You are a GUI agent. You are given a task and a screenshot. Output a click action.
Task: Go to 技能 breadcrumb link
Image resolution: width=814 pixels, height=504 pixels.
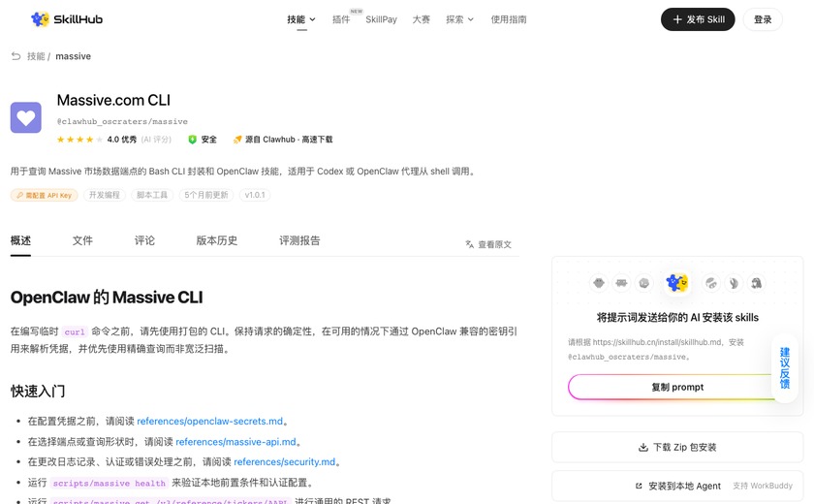tap(36, 56)
